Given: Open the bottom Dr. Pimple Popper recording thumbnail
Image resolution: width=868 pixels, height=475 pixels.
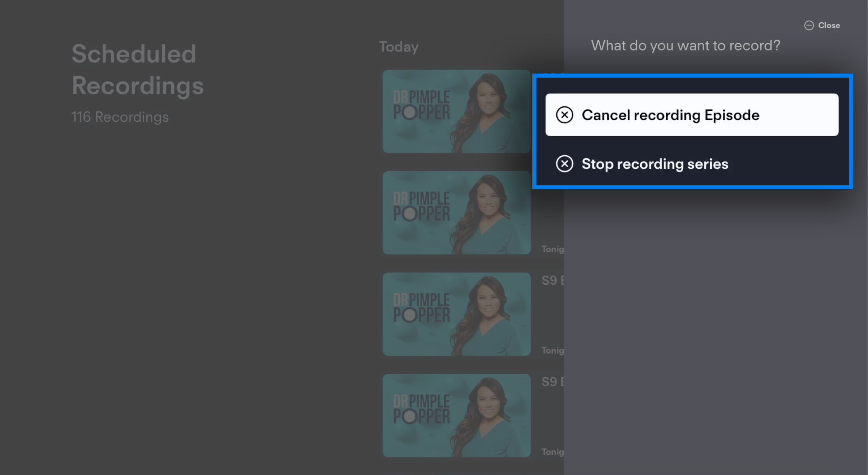Looking at the screenshot, I should tap(456, 416).
